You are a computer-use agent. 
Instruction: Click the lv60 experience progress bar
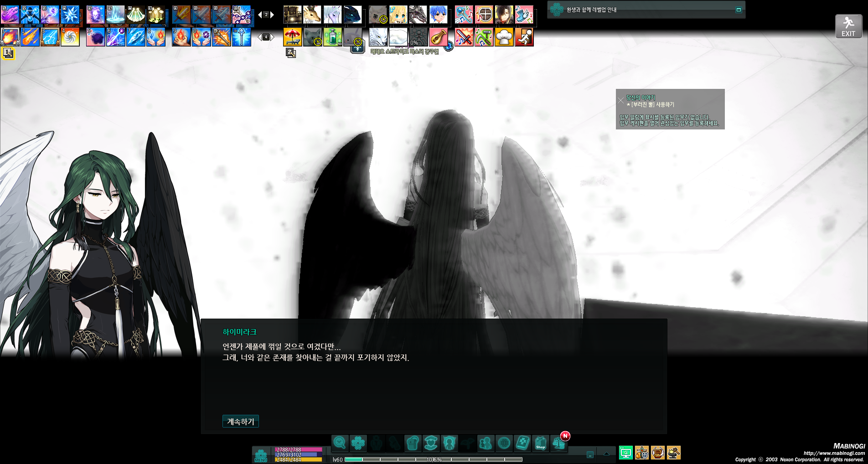pos(433,459)
